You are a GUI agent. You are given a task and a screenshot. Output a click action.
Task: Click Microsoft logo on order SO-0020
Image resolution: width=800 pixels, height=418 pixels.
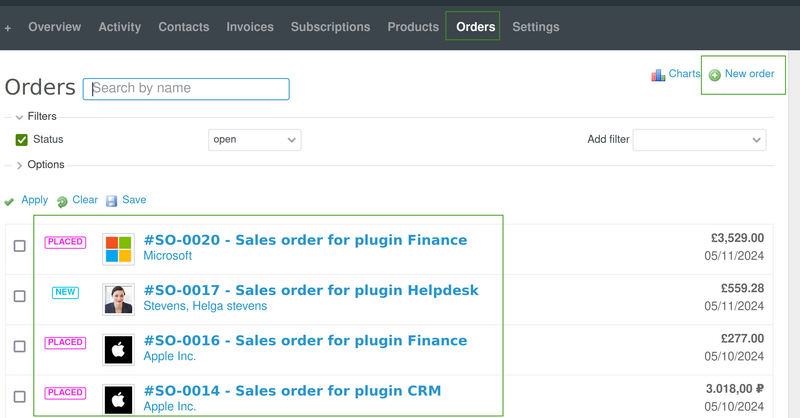coord(118,248)
